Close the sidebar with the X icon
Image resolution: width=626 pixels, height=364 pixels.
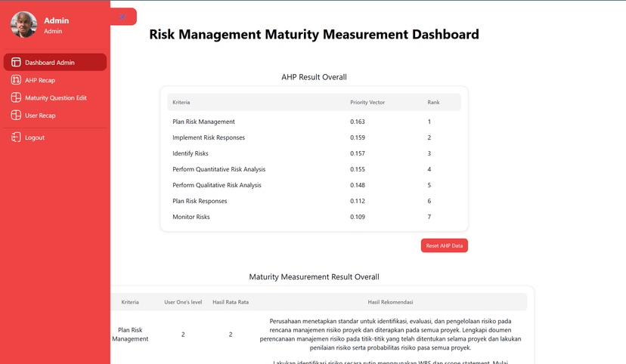click(123, 17)
